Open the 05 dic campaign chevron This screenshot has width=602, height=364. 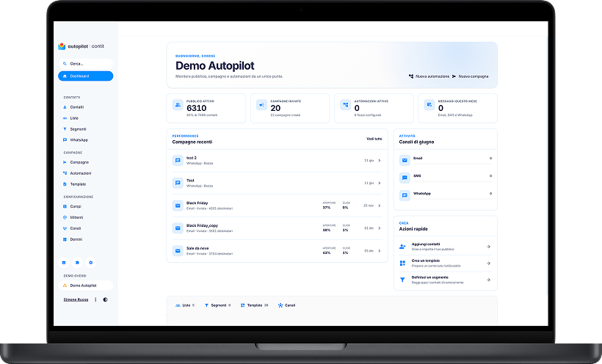380,251
